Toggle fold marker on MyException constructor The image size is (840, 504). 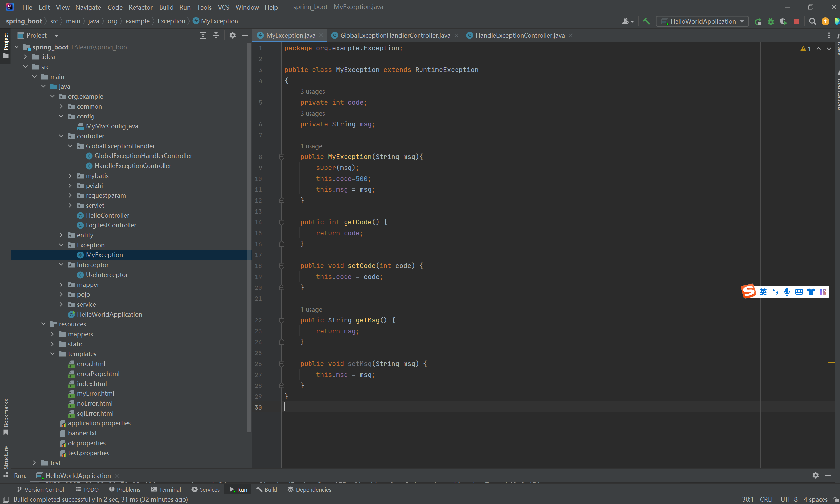(x=282, y=157)
